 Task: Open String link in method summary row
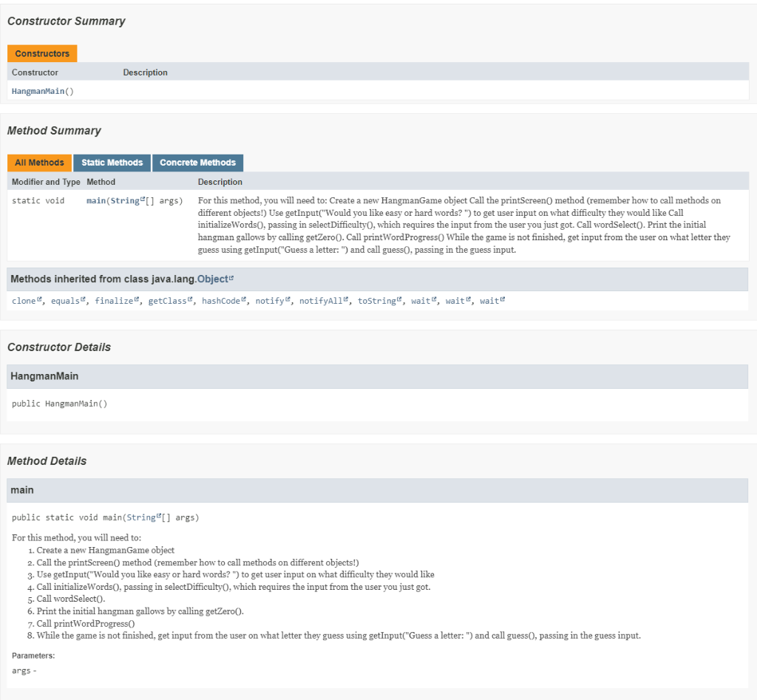pos(125,201)
